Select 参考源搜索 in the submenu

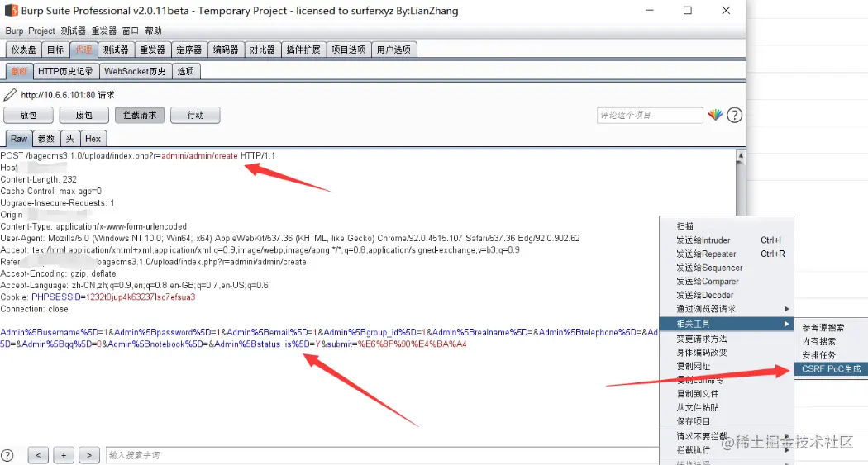click(832, 327)
